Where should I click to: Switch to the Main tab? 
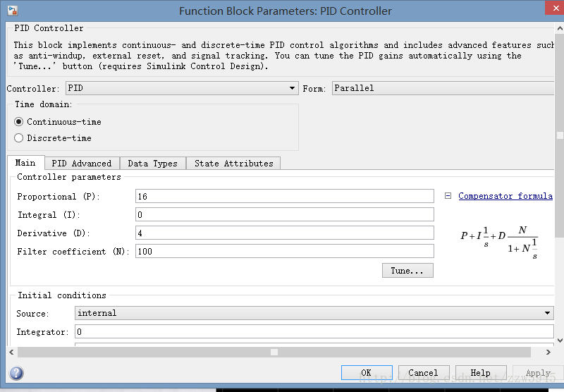coord(25,163)
